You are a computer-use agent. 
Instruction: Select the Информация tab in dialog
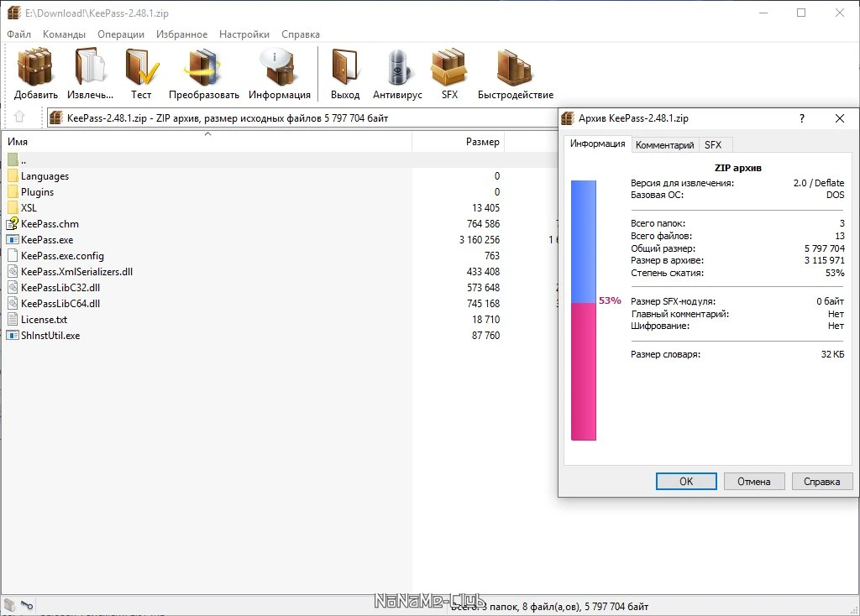(597, 144)
